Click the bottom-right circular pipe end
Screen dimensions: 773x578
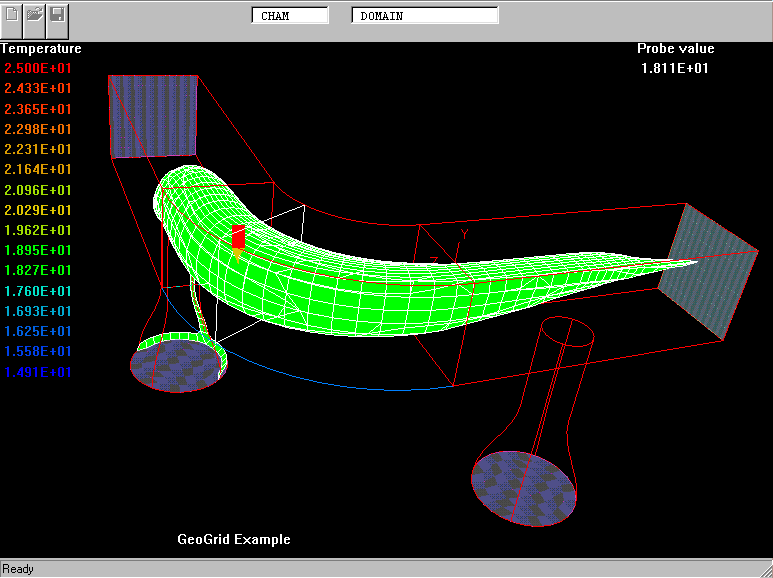coord(523,488)
